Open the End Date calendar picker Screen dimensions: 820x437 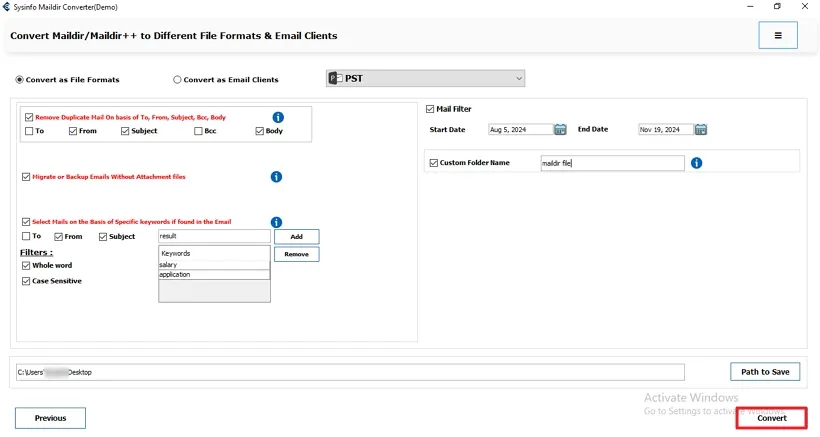(x=701, y=129)
